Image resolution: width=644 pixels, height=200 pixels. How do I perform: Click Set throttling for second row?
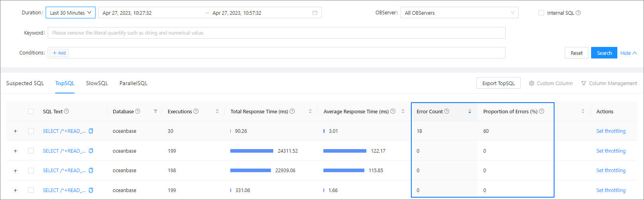pyautogui.click(x=611, y=151)
